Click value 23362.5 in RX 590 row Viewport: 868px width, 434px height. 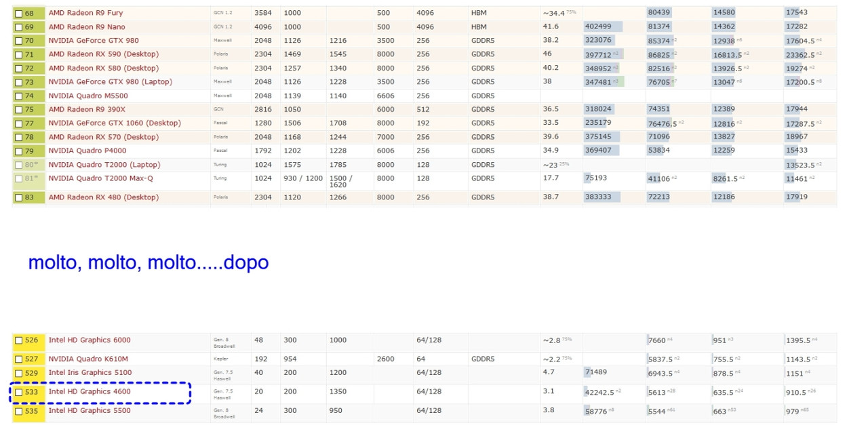[x=800, y=54]
